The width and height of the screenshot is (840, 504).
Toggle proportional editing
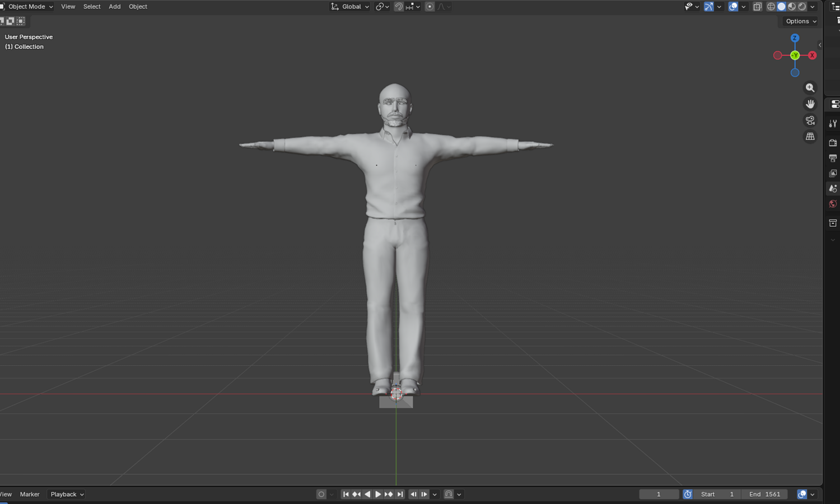[x=430, y=7]
